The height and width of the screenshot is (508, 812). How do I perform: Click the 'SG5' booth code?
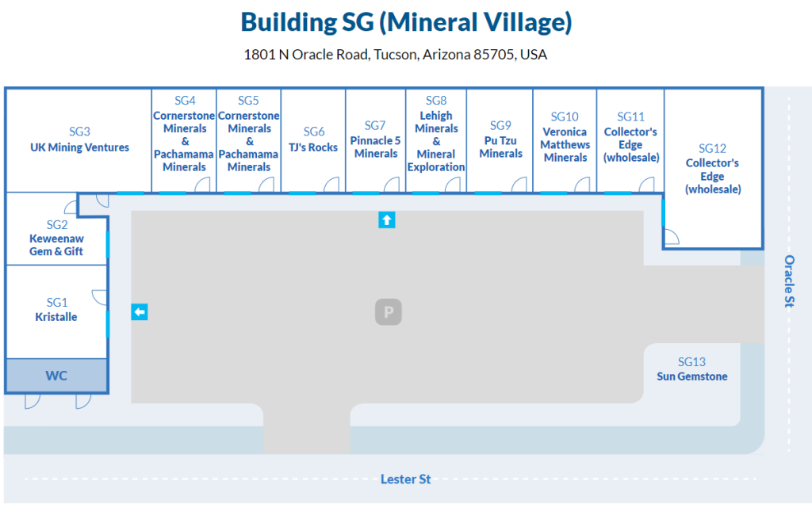248,101
